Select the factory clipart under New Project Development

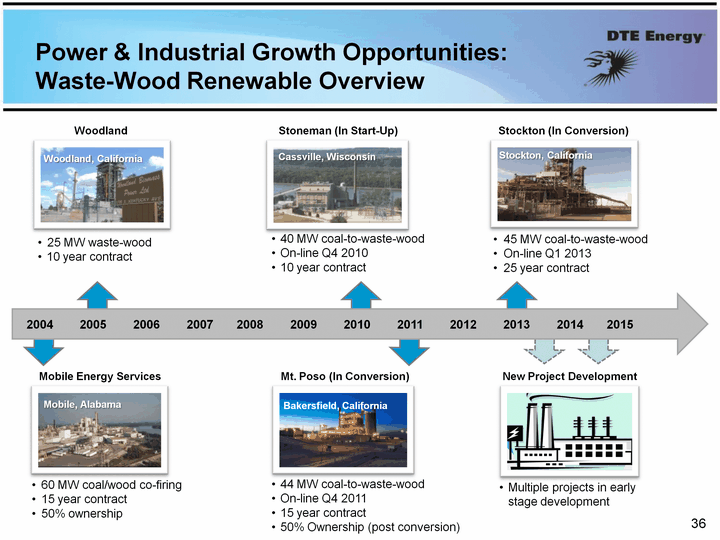click(568, 432)
